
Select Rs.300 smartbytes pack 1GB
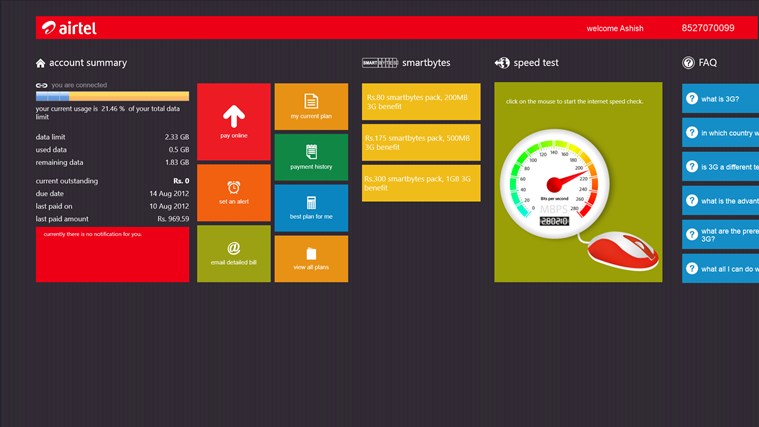pyautogui.click(x=421, y=183)
